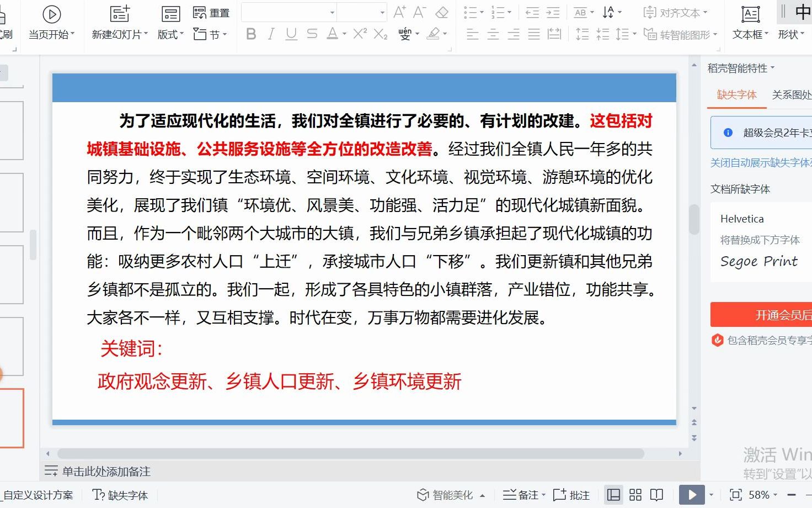Open the Section (节) dropdown
The width and height of the screenshot is (812, 508).
coord(210,34)
